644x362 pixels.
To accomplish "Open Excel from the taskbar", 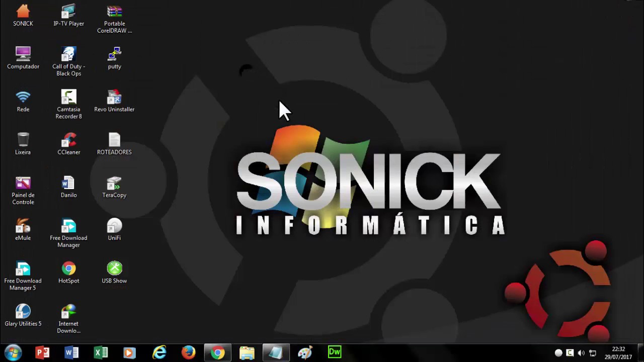I will [101, 352].
